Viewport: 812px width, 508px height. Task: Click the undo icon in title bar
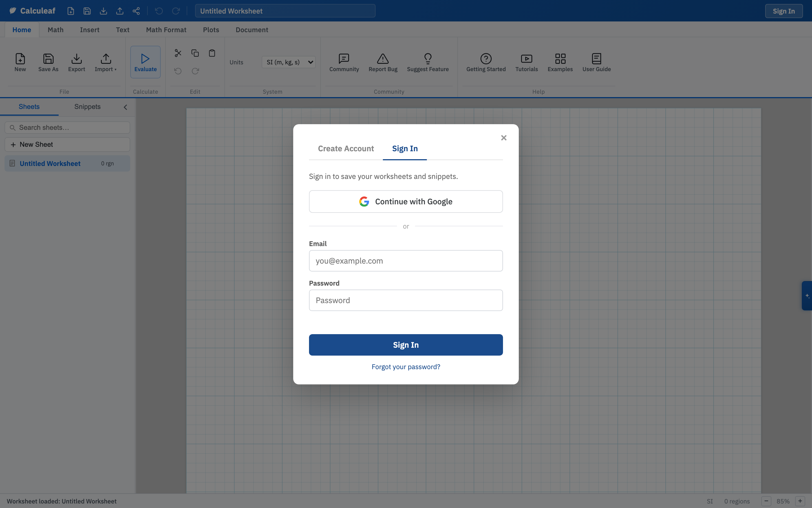(159, 11)
